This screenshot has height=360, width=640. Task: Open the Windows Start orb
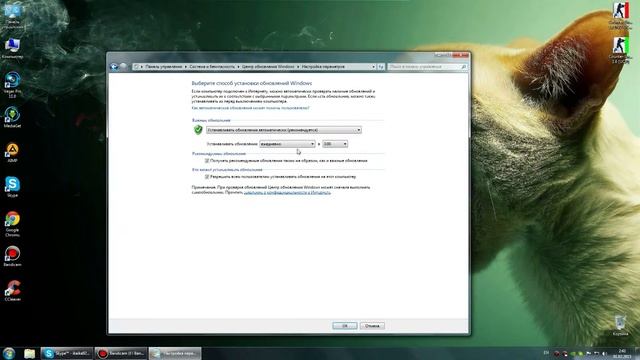tap(9, 353)
